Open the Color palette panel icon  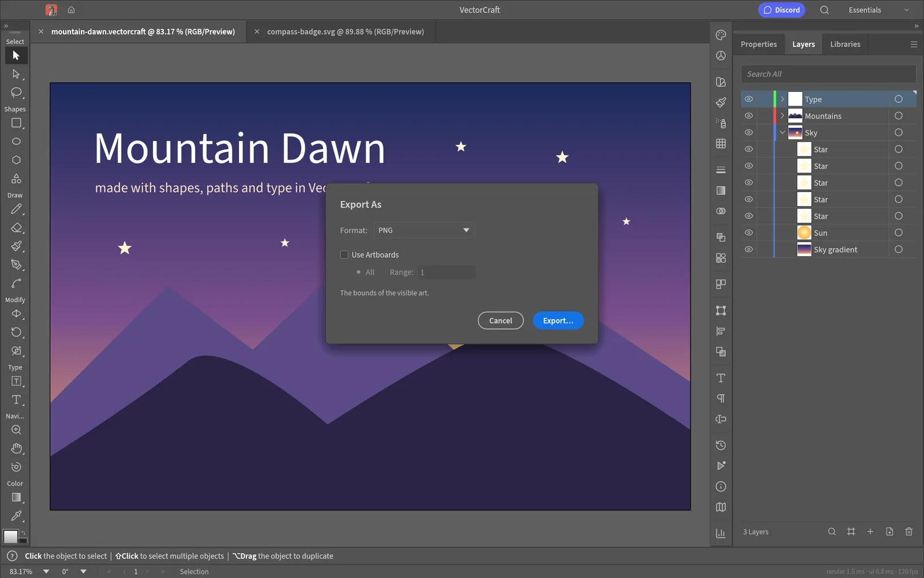point(721,35)
